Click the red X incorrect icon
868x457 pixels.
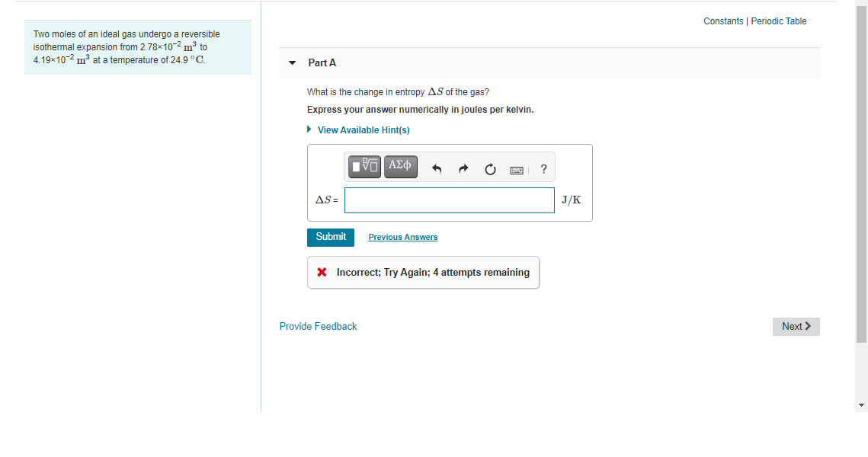tap(322, 272)
